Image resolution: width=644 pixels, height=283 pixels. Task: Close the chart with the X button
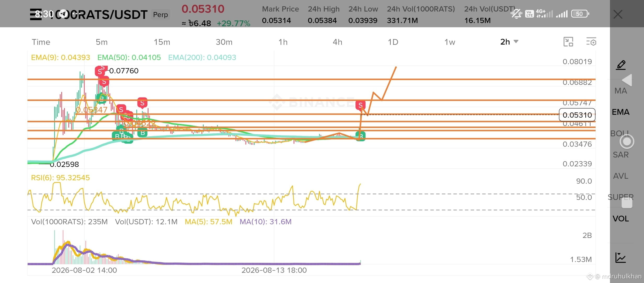618,14
